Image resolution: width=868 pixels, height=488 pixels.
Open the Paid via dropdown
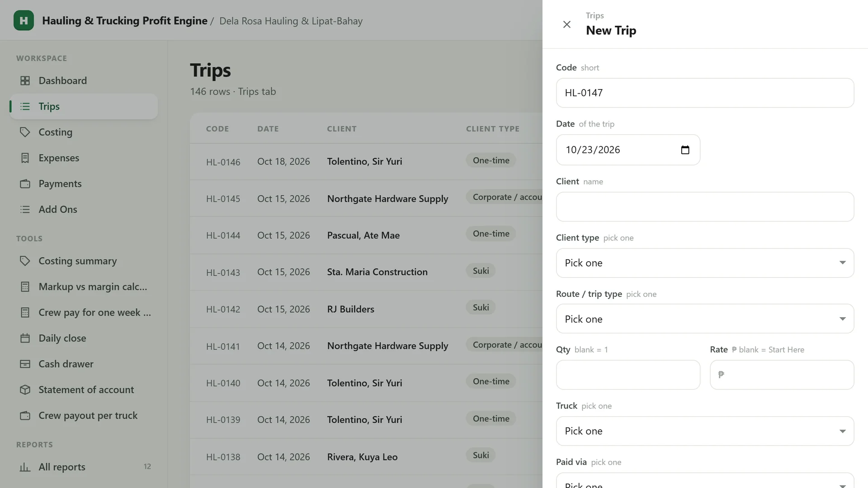(705, 481)
